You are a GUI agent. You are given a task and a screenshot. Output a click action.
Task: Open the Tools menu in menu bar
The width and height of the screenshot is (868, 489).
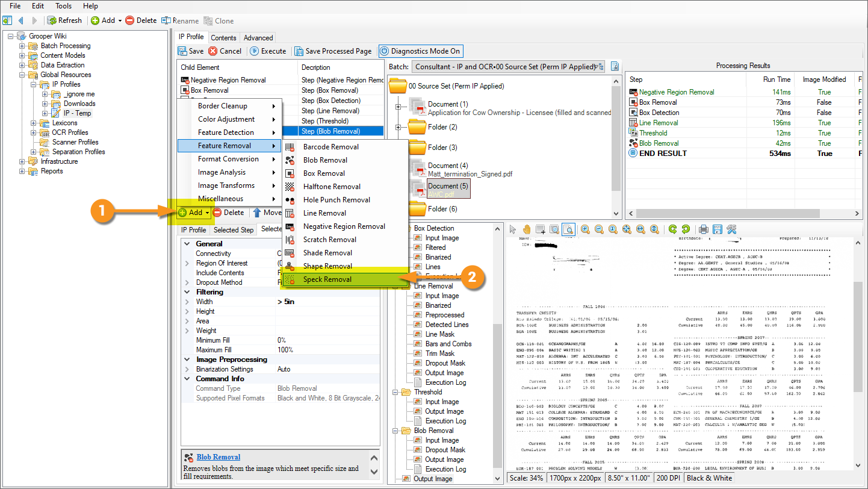63,6
